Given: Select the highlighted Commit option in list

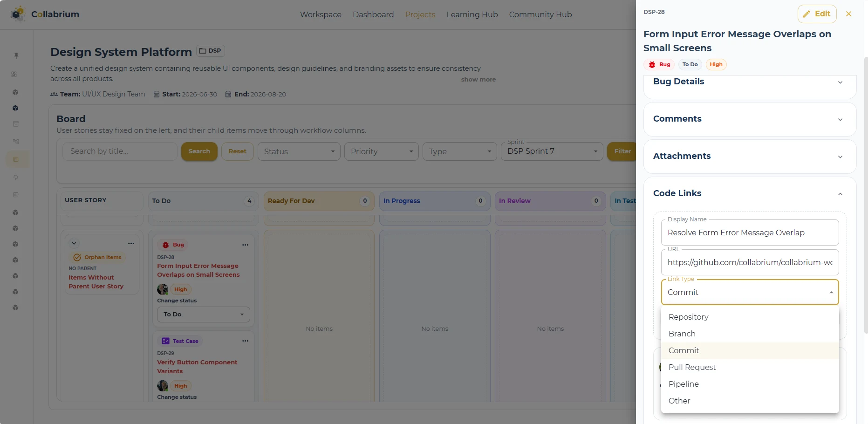Looking at the screenshot, I should [x=750, y=350].
